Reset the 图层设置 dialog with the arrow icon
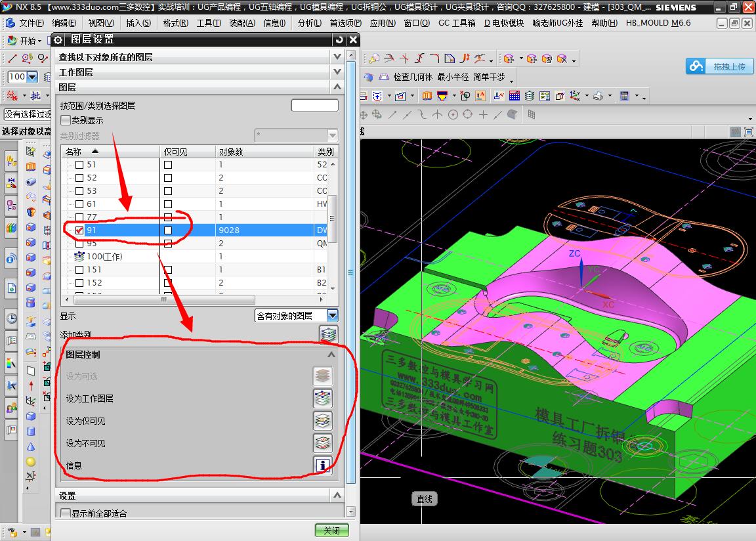756x541 pixels. pos(339,39)
